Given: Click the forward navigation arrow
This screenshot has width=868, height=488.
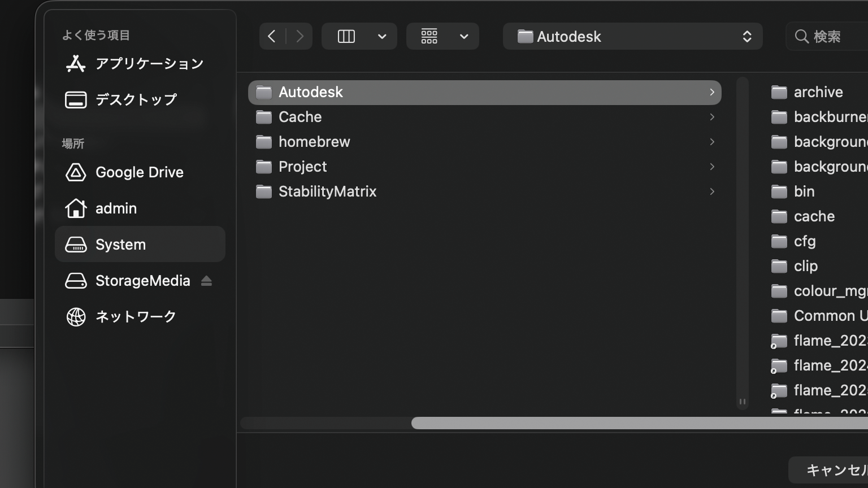Looking at the screenshot, I should click(300, 37).
